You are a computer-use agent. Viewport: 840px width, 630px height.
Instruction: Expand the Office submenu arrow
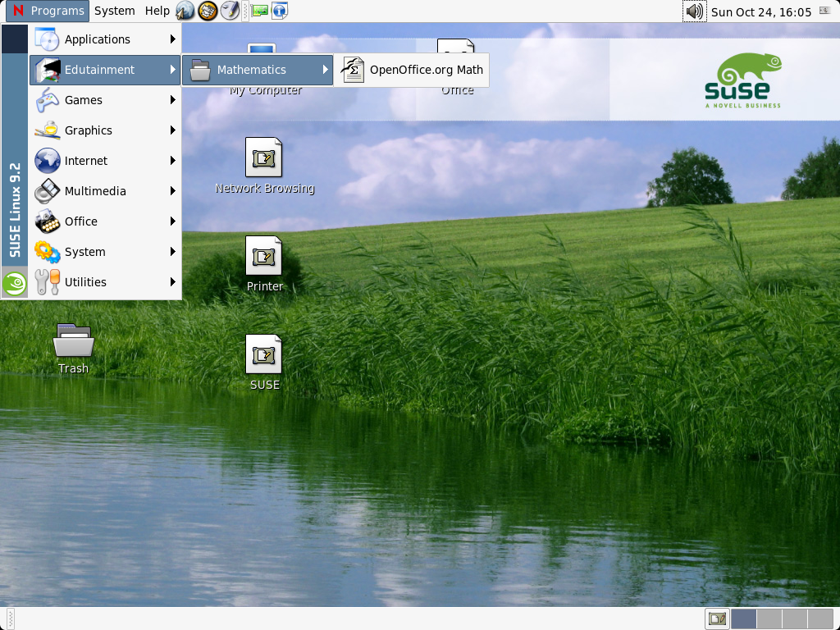(172, 221)
